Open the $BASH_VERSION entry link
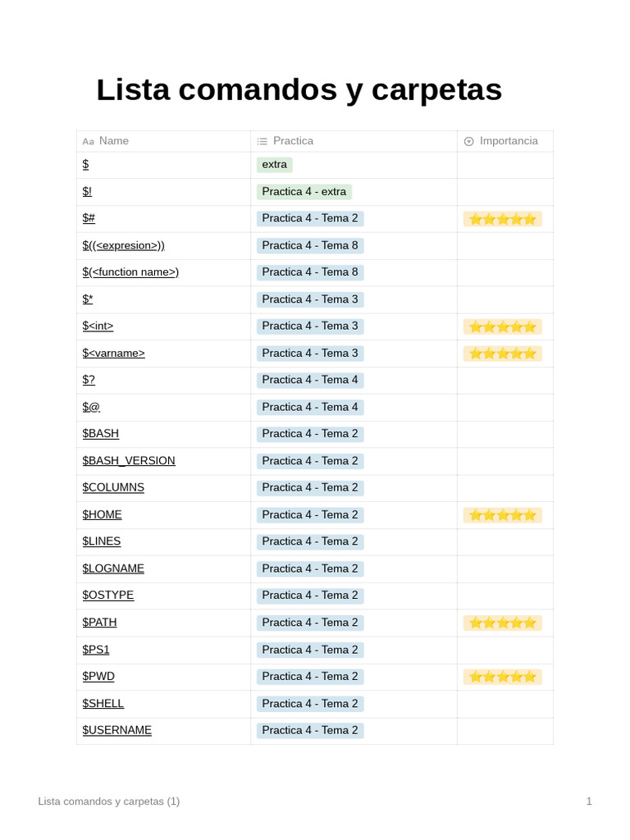 129,461
